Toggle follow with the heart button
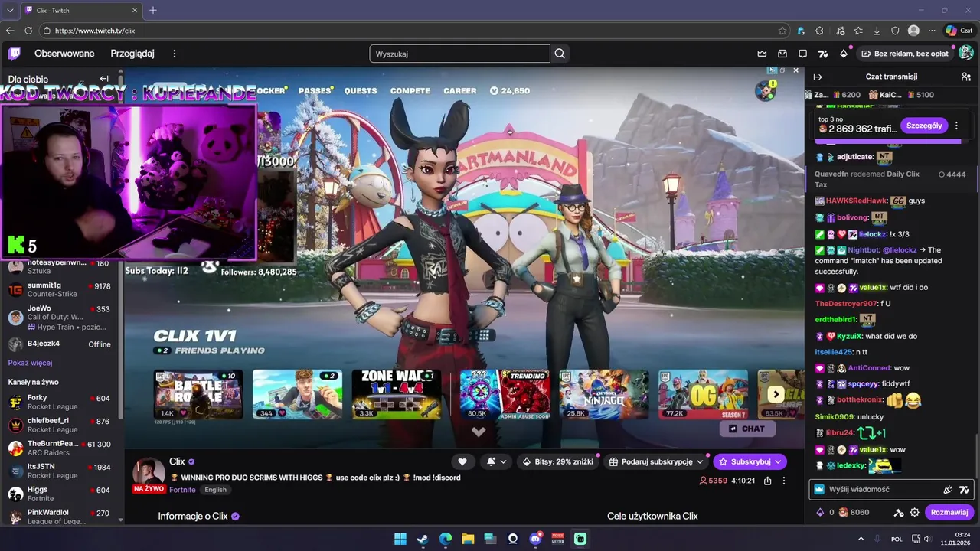 (462, 461)
